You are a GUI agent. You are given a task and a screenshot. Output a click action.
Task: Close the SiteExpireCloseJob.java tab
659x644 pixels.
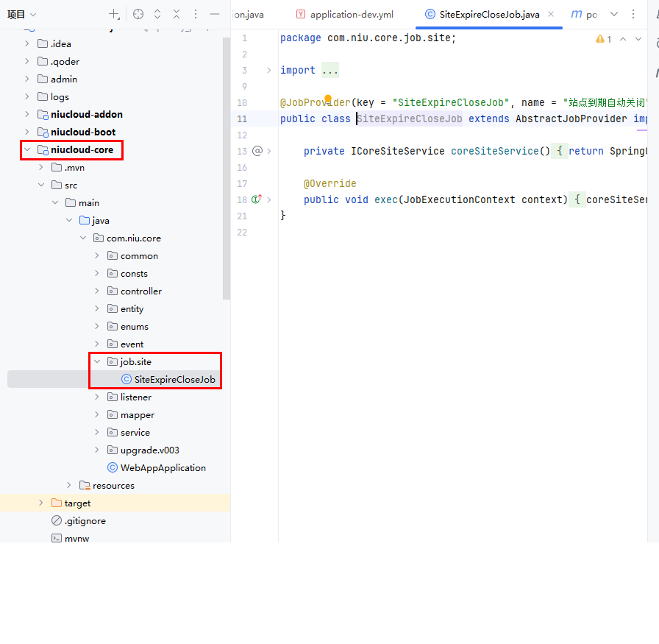coord(551,14)
